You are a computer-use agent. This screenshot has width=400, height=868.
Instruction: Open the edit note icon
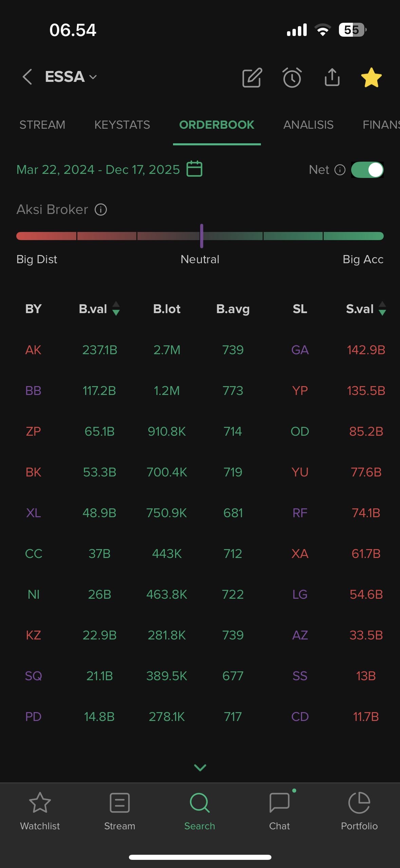point(252,77)
